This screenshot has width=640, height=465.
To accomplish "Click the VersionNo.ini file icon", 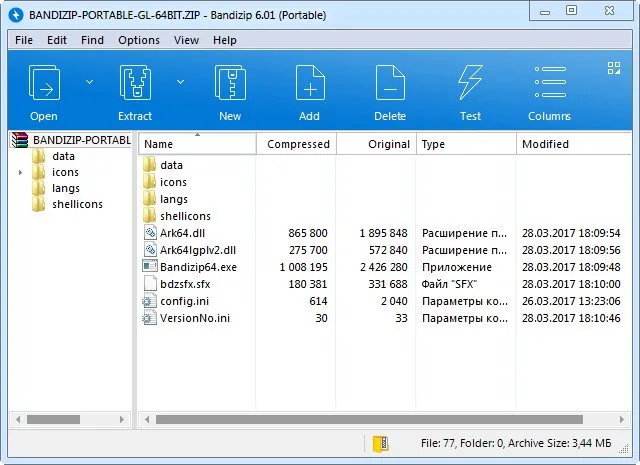I will point(149,318).
